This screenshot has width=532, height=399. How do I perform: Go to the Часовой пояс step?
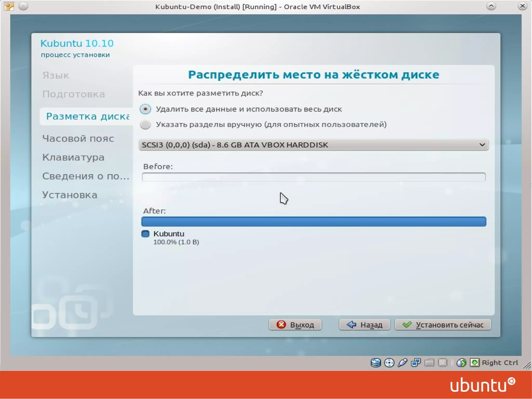pos(78,139)
